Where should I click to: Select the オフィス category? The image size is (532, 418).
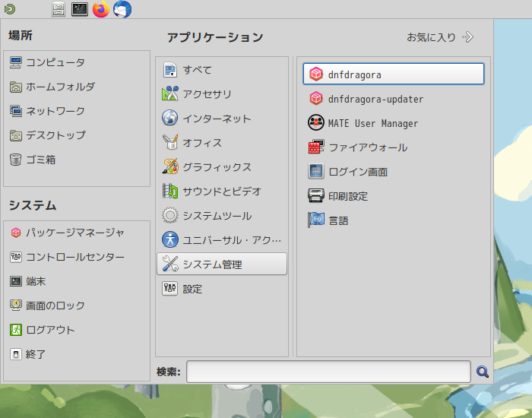(x=222, y=143)
